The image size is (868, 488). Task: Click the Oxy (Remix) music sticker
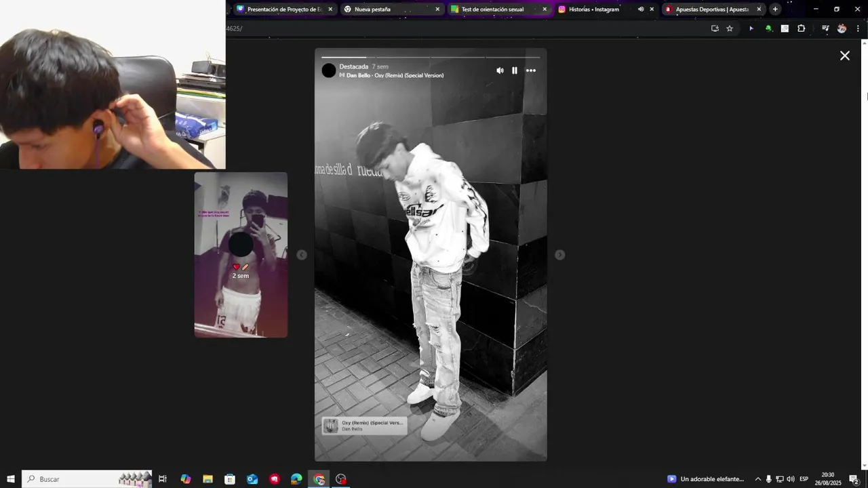(365, 426)
